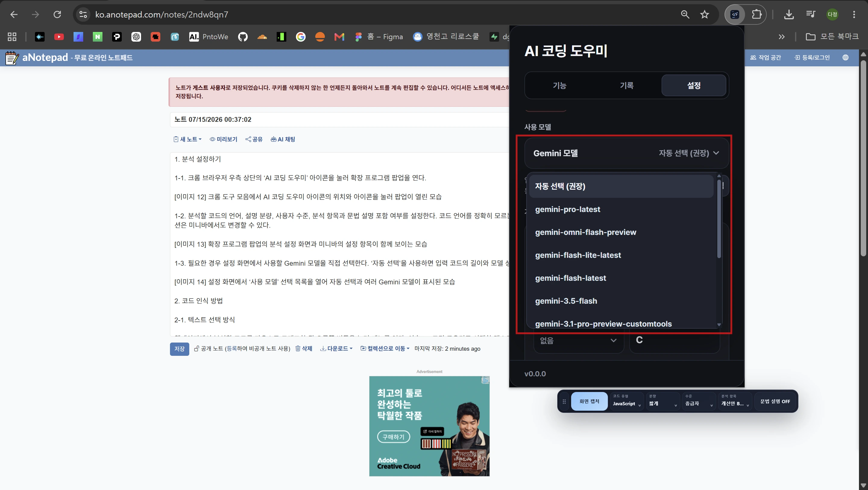868x490 pixels.
Task: Switch to the 기록 tab
Action: tap(627, 85)
